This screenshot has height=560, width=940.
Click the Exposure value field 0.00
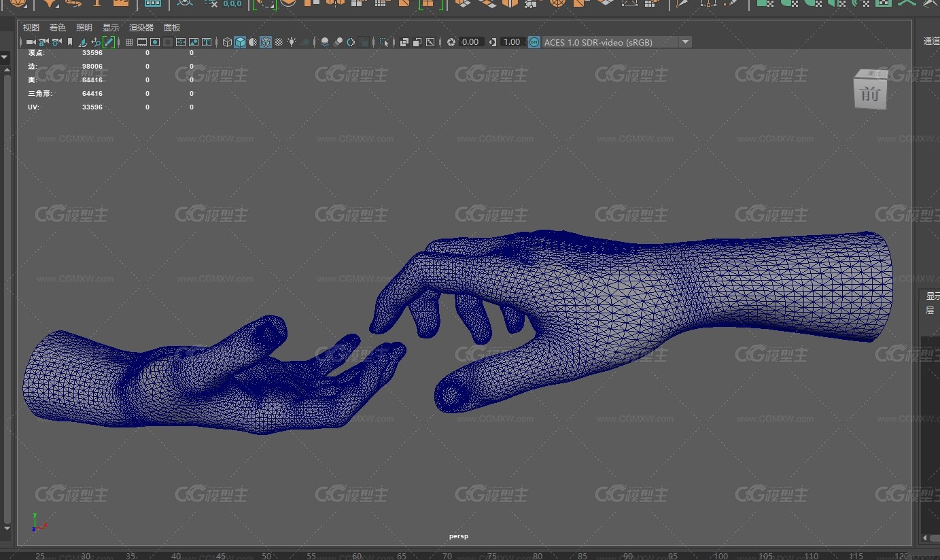470,42
